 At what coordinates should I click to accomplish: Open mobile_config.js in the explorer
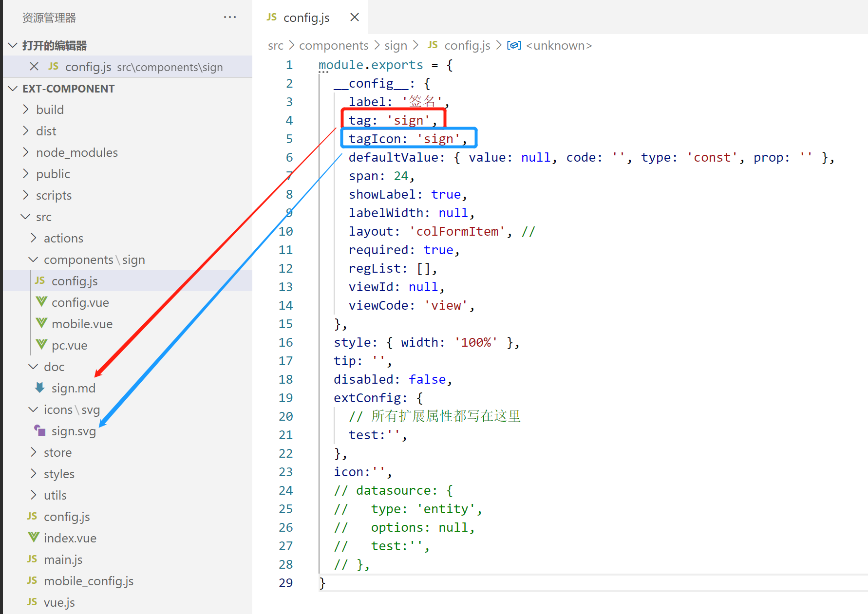pyautogui.click(x=88, y=581)
